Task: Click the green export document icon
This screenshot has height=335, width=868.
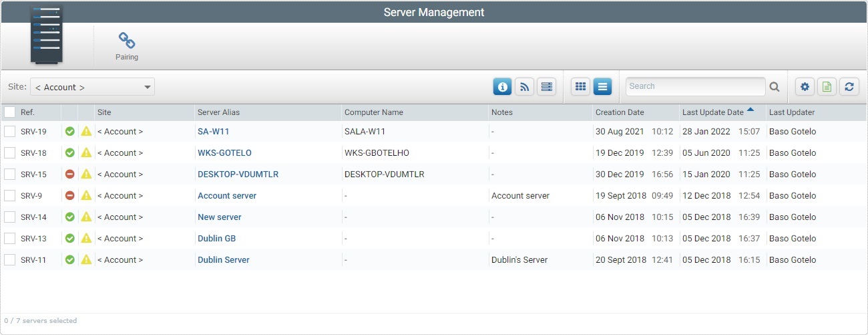Action: pos(827,86)
